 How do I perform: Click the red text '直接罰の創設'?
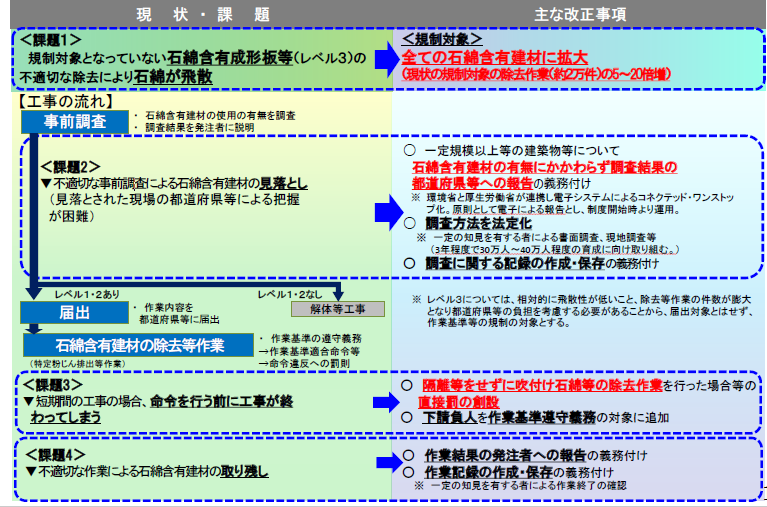458,402
